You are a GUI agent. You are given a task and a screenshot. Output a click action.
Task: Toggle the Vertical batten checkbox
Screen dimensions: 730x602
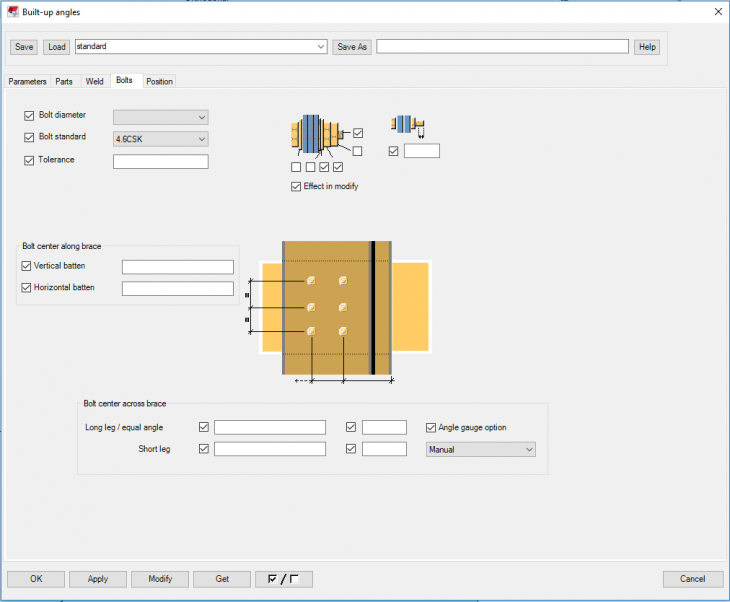(x=27, y=266)
